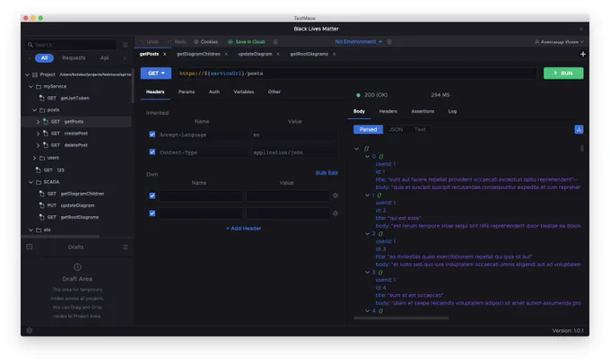Open settings gear at bottom left
610x364 pixels.
coord(30,331)
